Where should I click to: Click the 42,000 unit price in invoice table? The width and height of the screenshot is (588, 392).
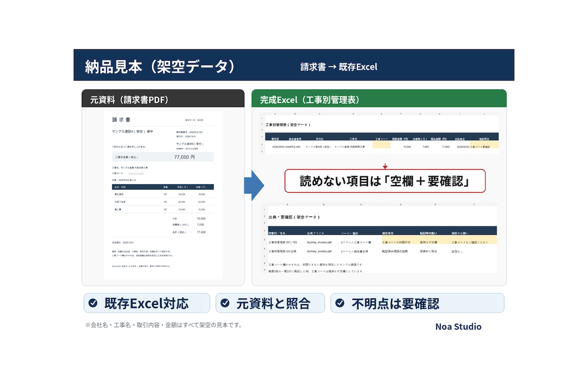coord(182,202)
